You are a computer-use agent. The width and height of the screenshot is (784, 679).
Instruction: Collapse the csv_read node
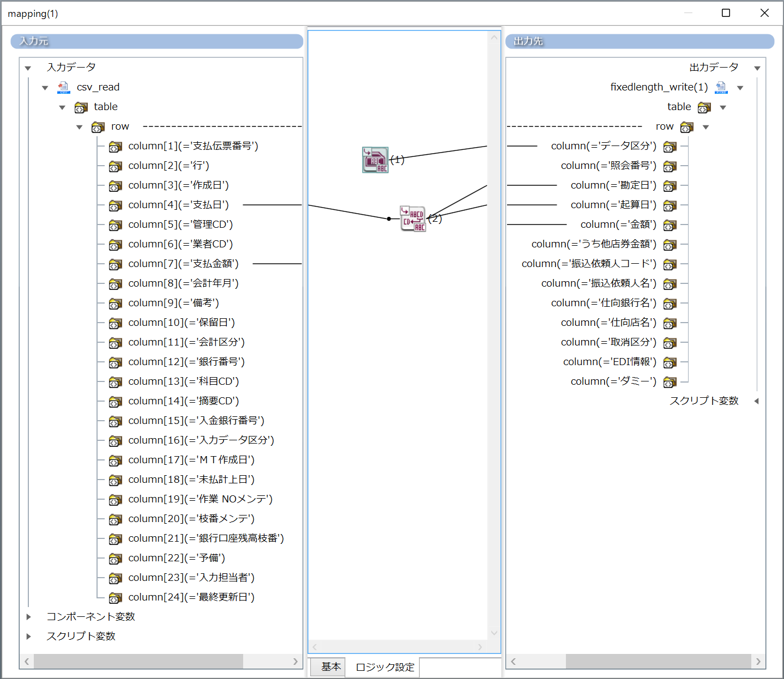(x=45, y=88)
